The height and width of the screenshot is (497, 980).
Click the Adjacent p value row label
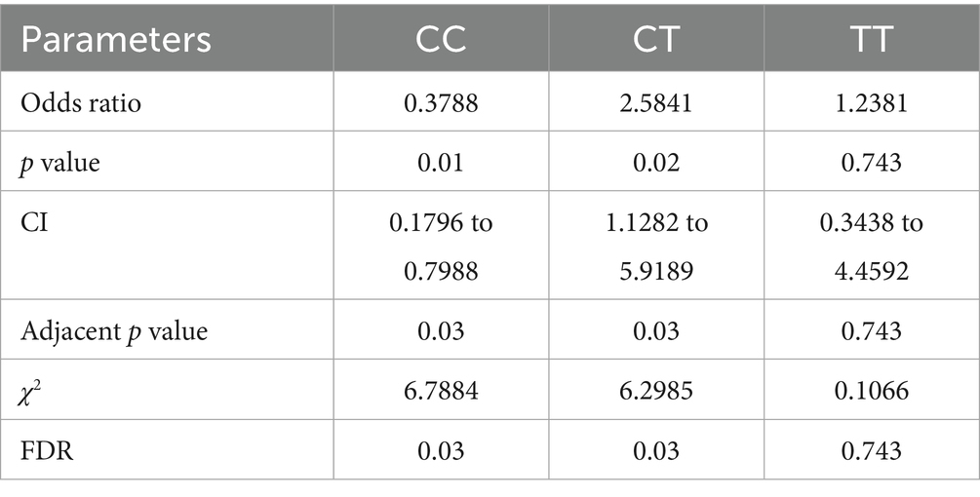[115, 331]
